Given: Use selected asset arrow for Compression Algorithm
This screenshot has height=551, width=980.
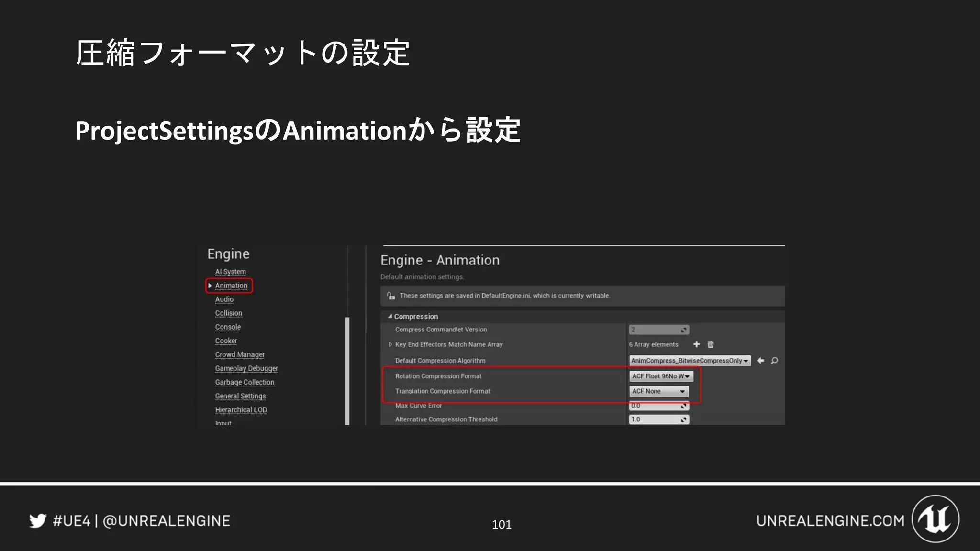Looking at the screenshot, I should click(x=761, y=361).
